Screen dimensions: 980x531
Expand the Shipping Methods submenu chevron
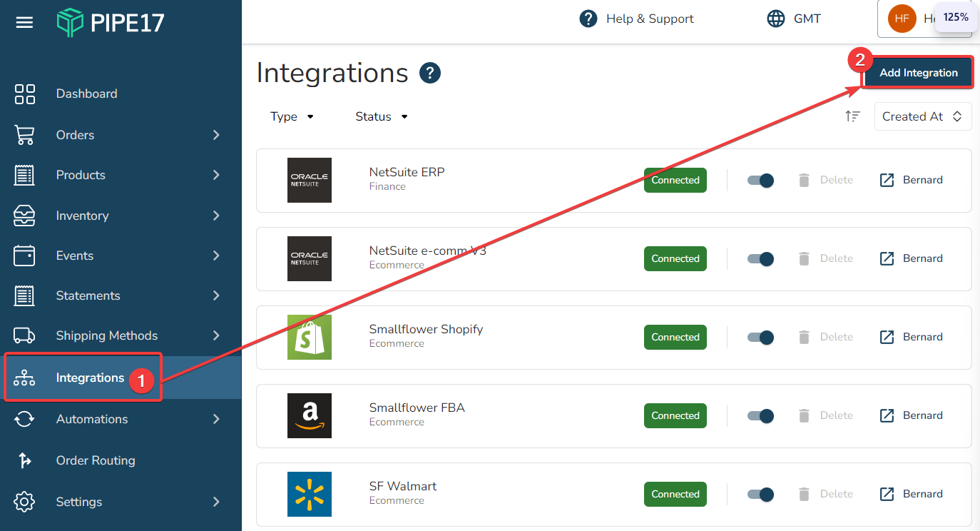click(216, 335)
